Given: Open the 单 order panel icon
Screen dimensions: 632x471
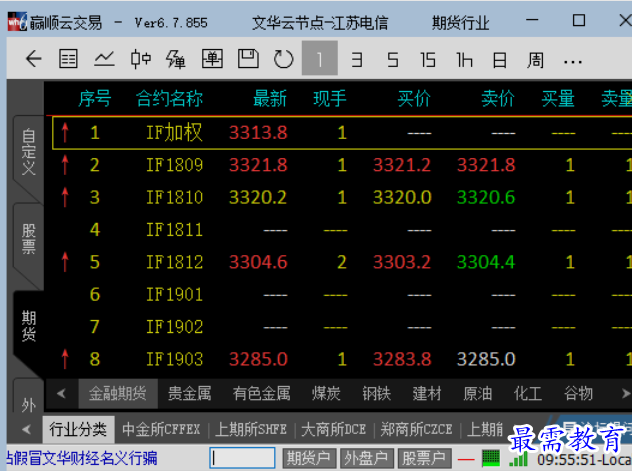Looking at the screenshot, I should point(212,60).
